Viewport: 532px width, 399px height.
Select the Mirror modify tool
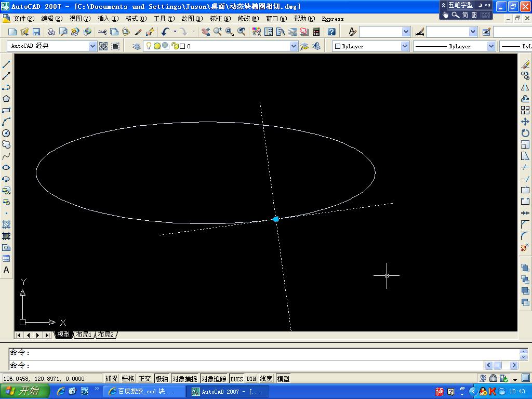pyautogui.click(x=525, y=87)
